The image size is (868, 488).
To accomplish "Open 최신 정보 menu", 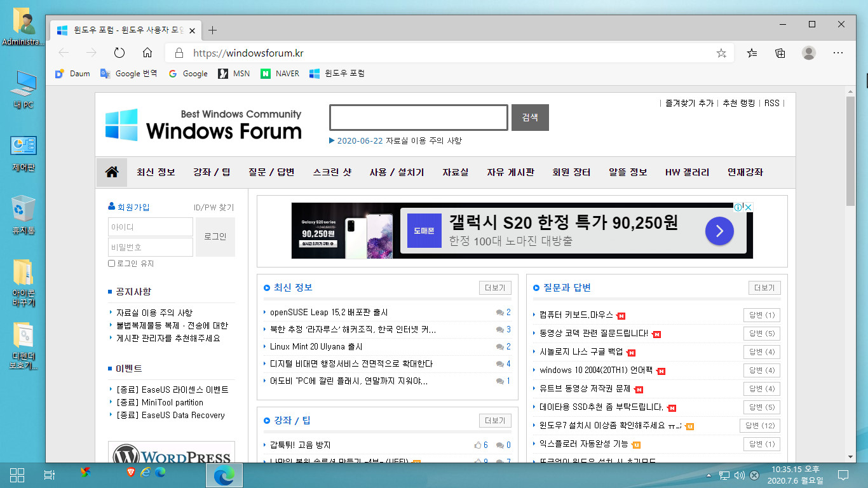I will 156,172.
